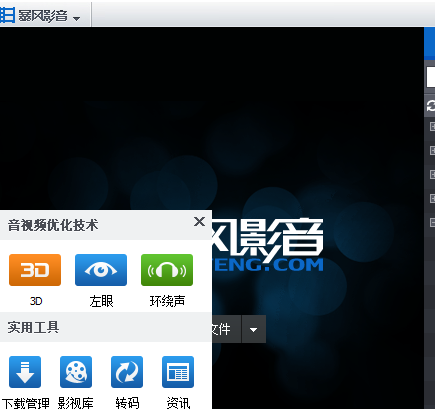The width and height of the screenshot is (435, 409).
Task: Click the refresh icon in playlist panel
Action: [431, 106]
